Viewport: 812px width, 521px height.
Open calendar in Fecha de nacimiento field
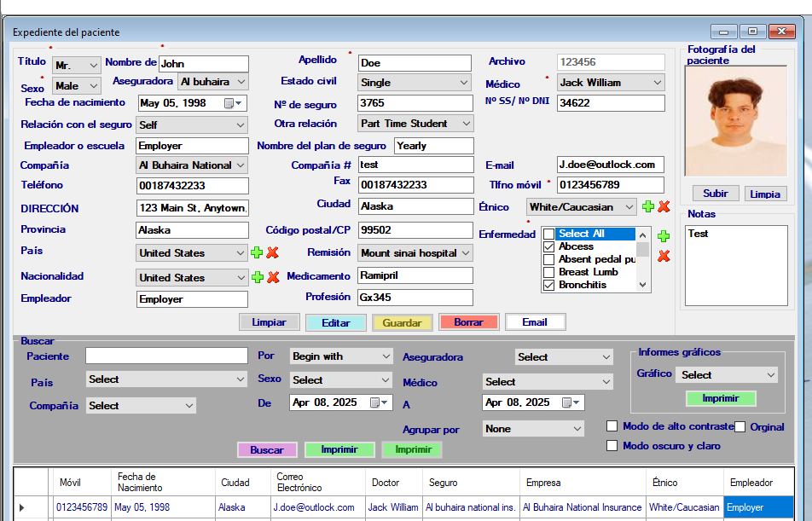pyautogui.click(x=229, y=103)
